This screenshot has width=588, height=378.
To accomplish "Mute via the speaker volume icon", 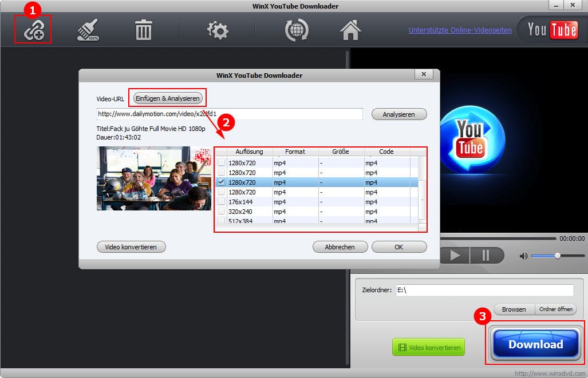I will [523, 256].
